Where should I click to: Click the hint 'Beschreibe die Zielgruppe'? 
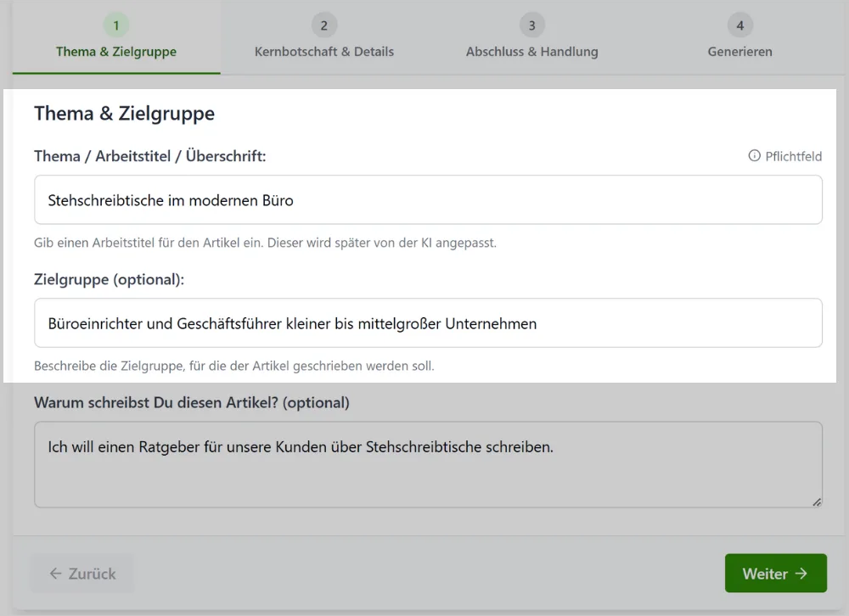pyautogui.click(x=234, y=366)
